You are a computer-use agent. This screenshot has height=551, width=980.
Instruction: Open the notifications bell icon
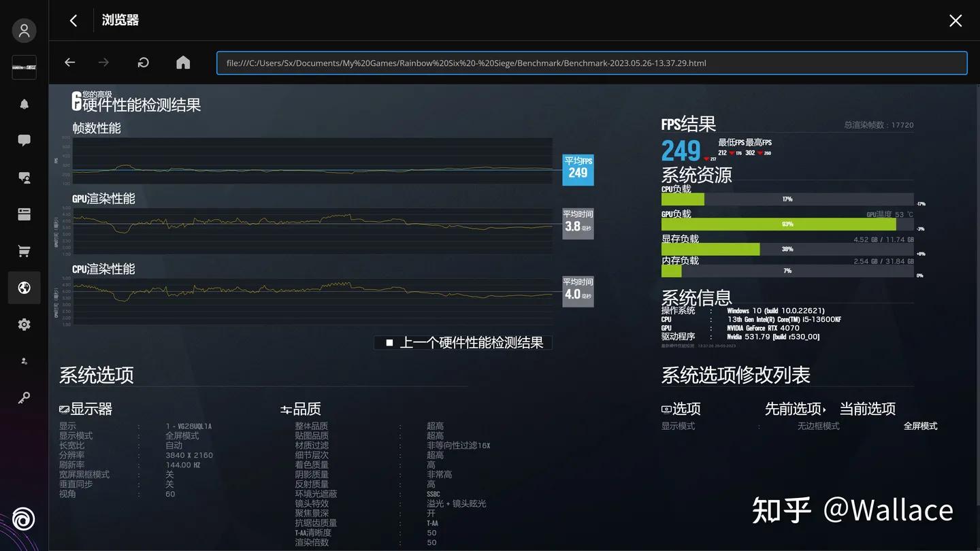pos(24,103)
